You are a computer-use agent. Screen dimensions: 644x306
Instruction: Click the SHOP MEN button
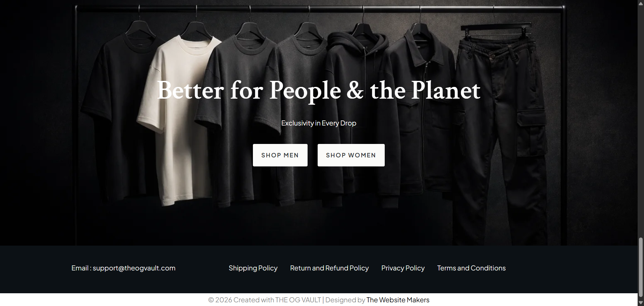(x=280, y=155)
